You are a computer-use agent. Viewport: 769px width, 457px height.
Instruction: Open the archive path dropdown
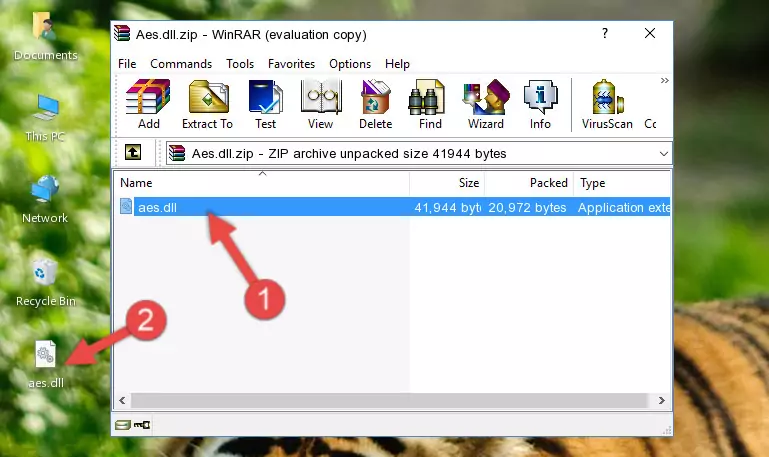[x=664, y=153]
